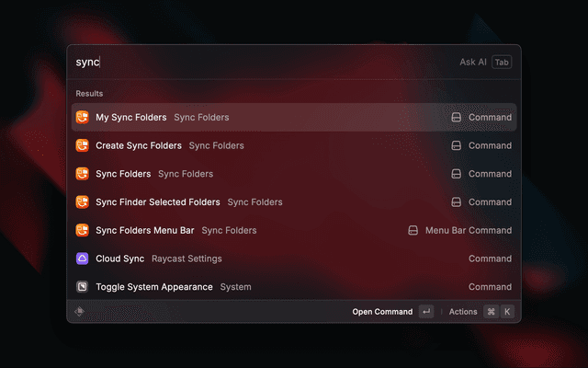Run the Toggle System Appearance command

(153, 287)
